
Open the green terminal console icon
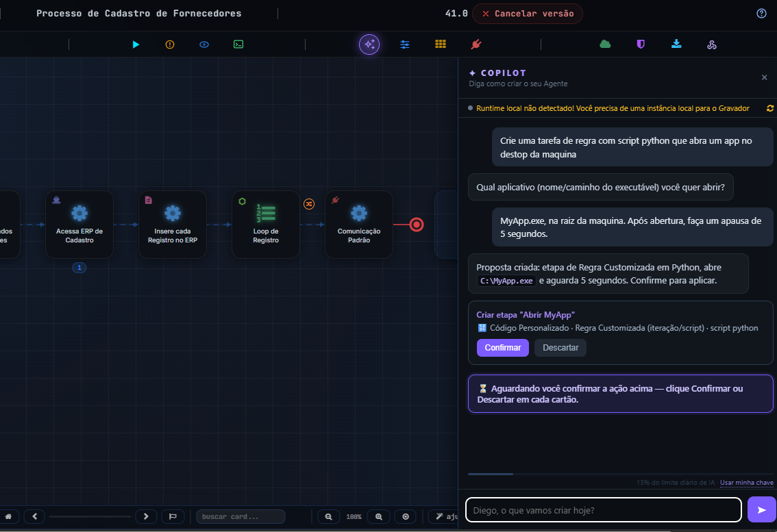tap(238, 45)
